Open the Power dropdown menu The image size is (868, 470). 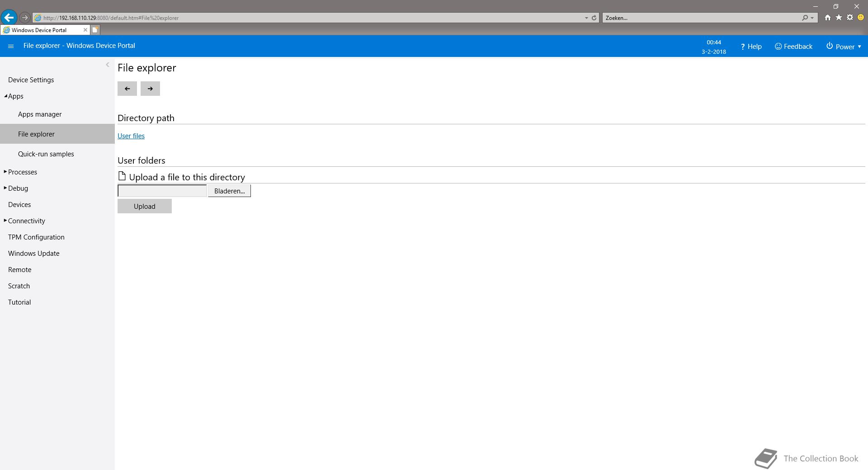pos(844,47)
